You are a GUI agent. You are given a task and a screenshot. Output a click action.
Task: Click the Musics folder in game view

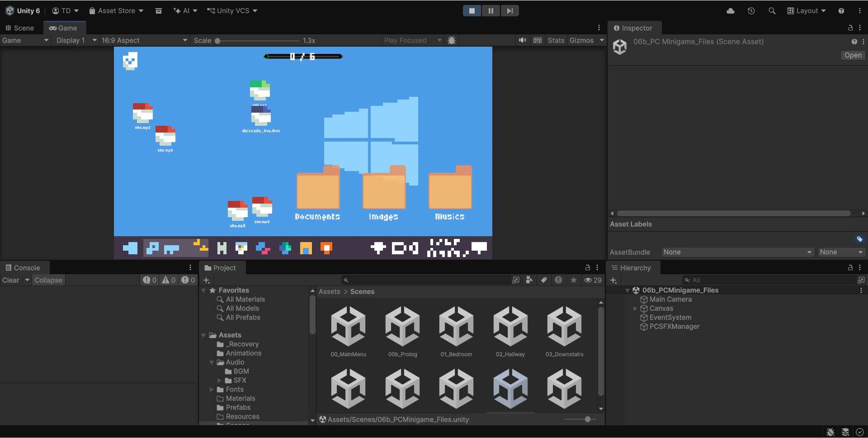pyautogui.click(x=450, y=194)
